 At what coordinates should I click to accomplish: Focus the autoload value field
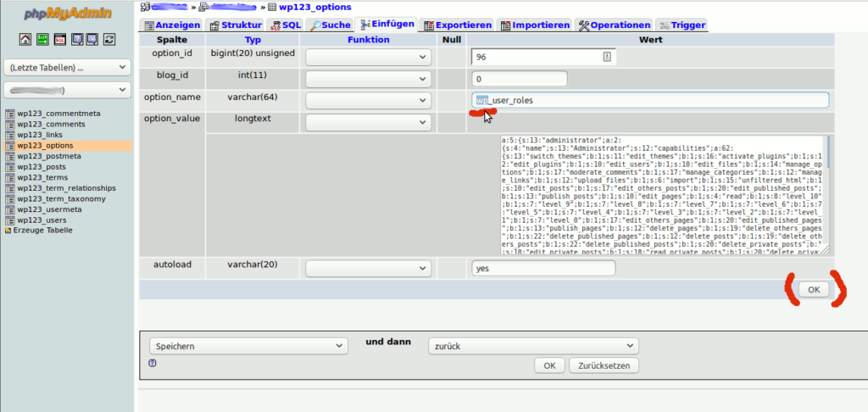(543, 268)
